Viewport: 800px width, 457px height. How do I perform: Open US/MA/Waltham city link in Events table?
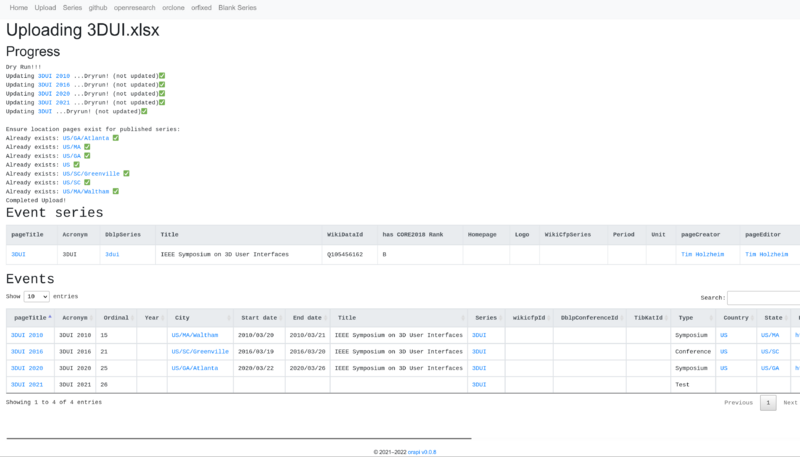coord(195,336)
